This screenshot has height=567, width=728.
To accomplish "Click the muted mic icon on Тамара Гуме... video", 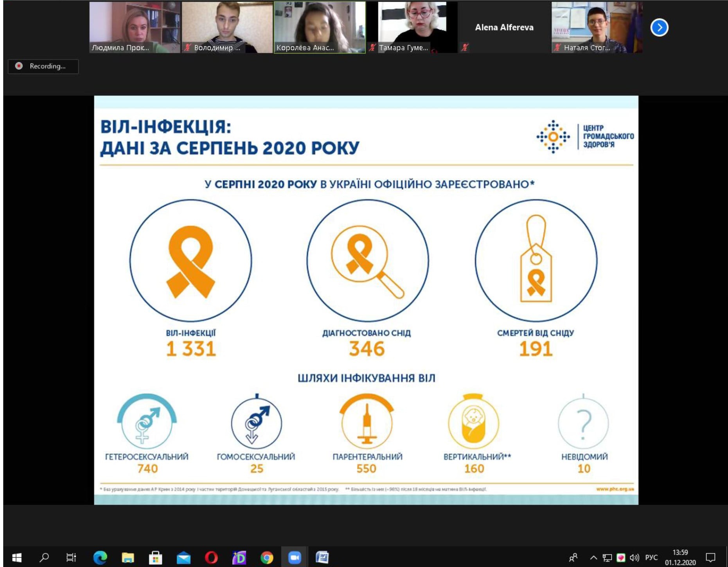I will pyautogui.click(x=372, y=48).
